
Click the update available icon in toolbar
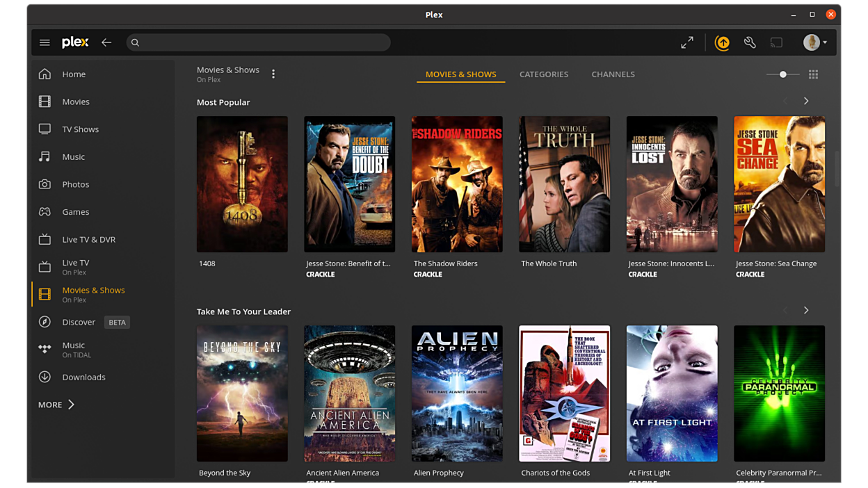(x=723, y=42)
